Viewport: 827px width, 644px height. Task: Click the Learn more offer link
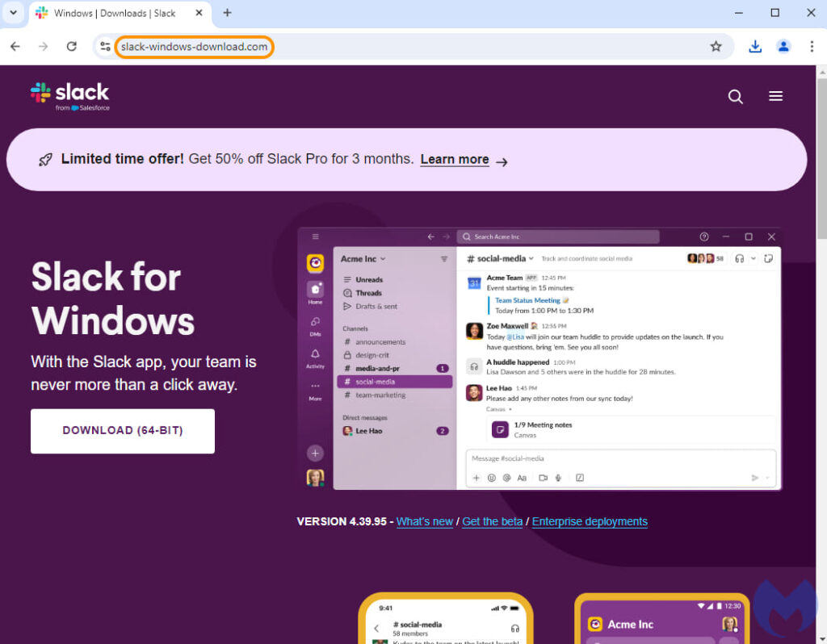(455, 159)
